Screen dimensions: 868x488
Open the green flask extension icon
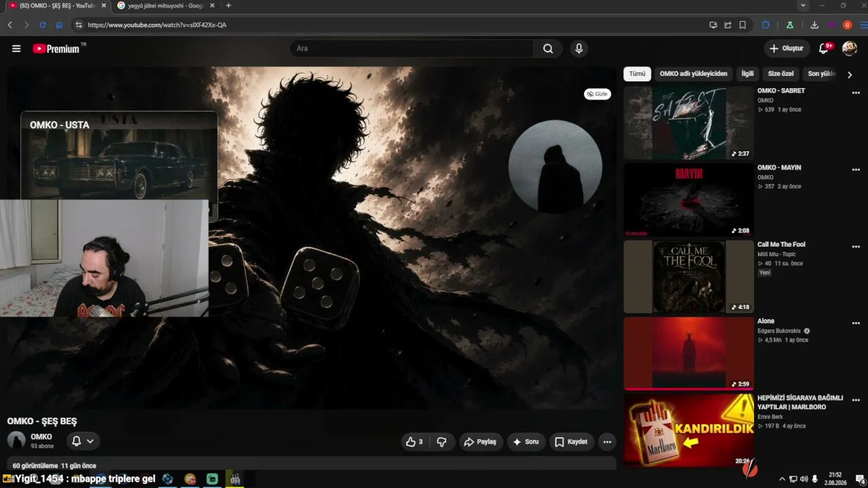tap(789, 25)
